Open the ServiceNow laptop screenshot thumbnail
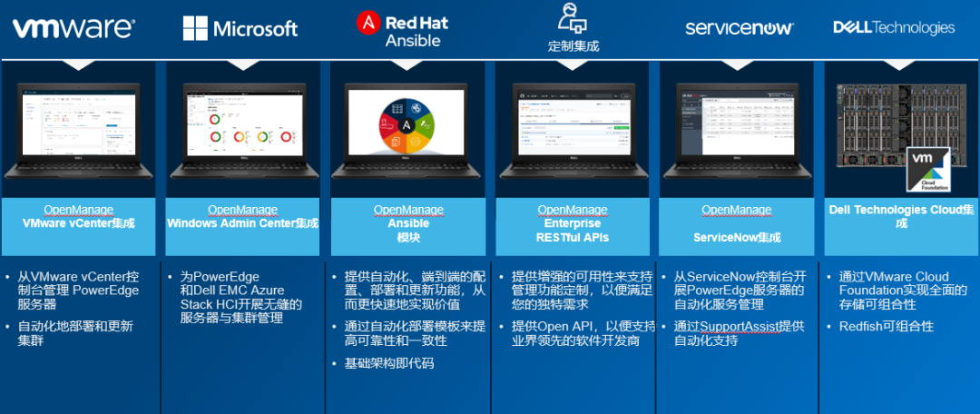Viewport: 980px width, 414px height. (737, 130)
